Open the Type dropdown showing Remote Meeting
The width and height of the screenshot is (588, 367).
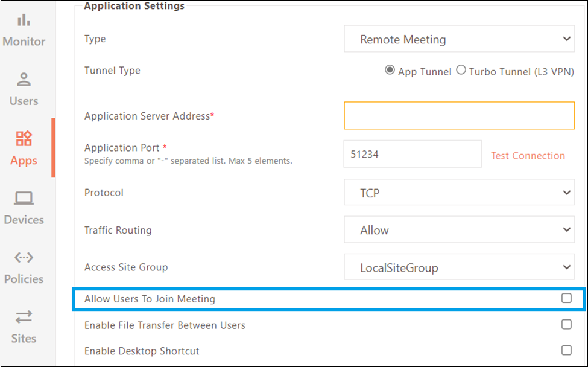pyautogui.click(x=459, y=39)
